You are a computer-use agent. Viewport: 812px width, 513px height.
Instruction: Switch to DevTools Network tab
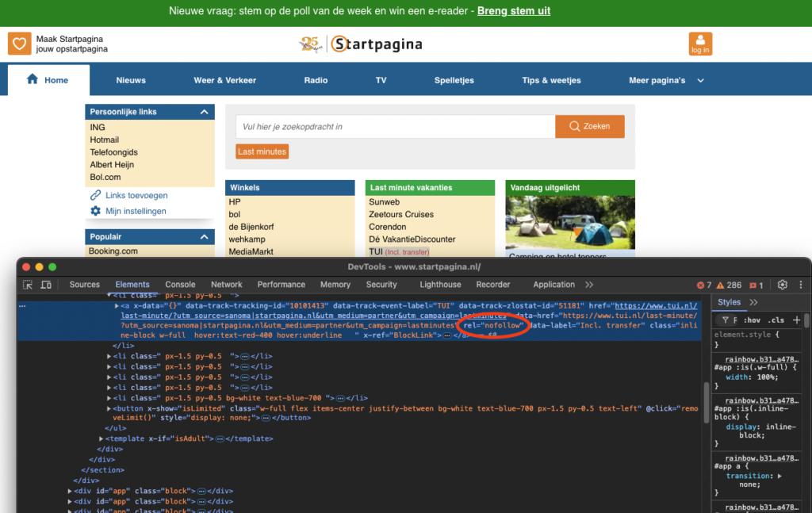click(x=226, y=285)
